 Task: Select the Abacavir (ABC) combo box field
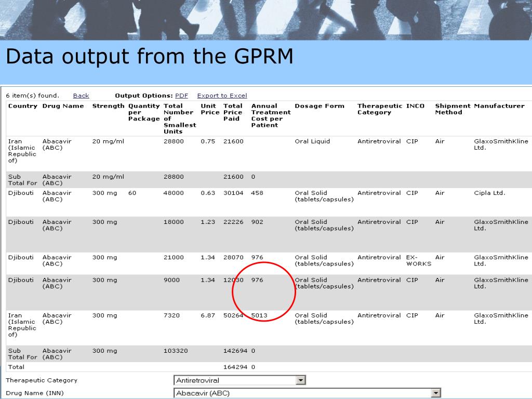click(307, 393)
